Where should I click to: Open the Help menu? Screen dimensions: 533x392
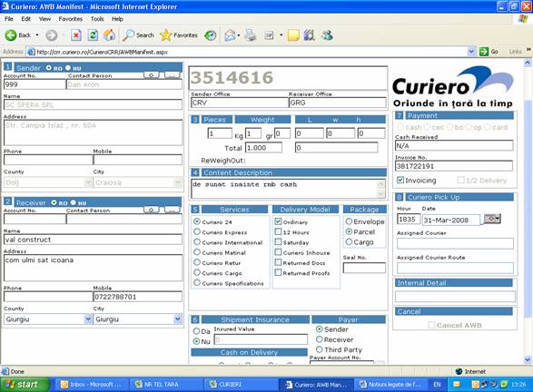tap(117, 19)
